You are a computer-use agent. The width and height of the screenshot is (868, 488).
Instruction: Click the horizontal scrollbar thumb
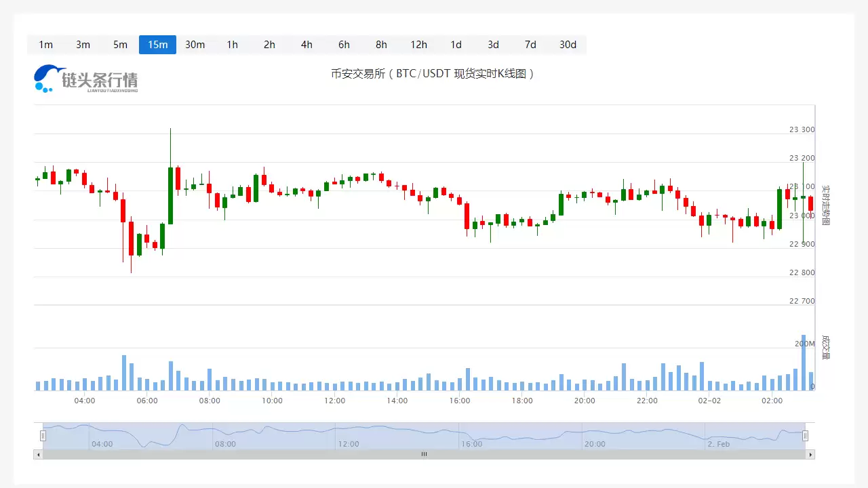(x=424, y=454)
